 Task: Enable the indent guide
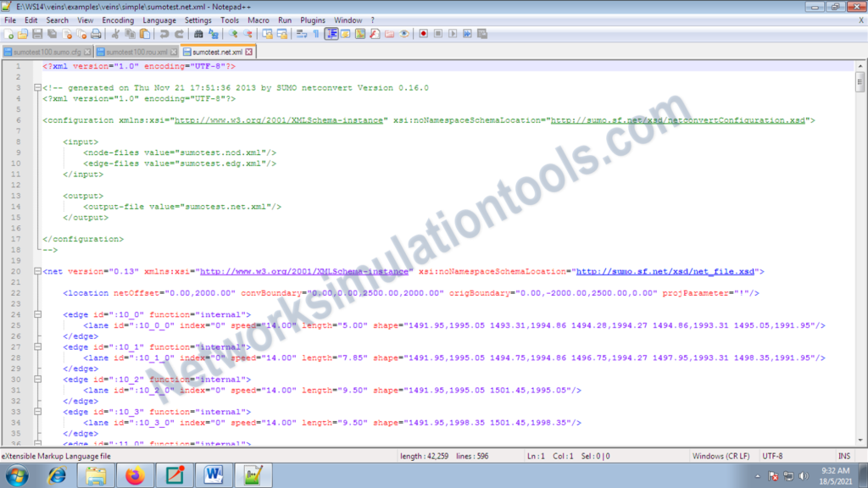point(331,34)
